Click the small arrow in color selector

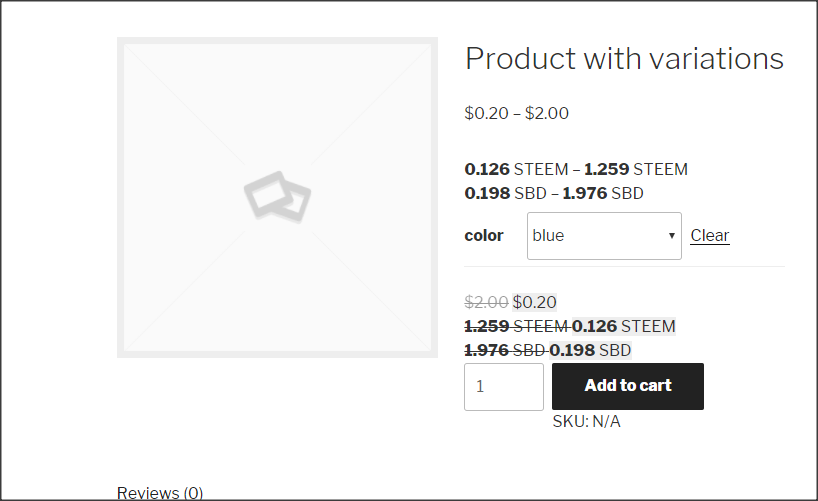672,236
